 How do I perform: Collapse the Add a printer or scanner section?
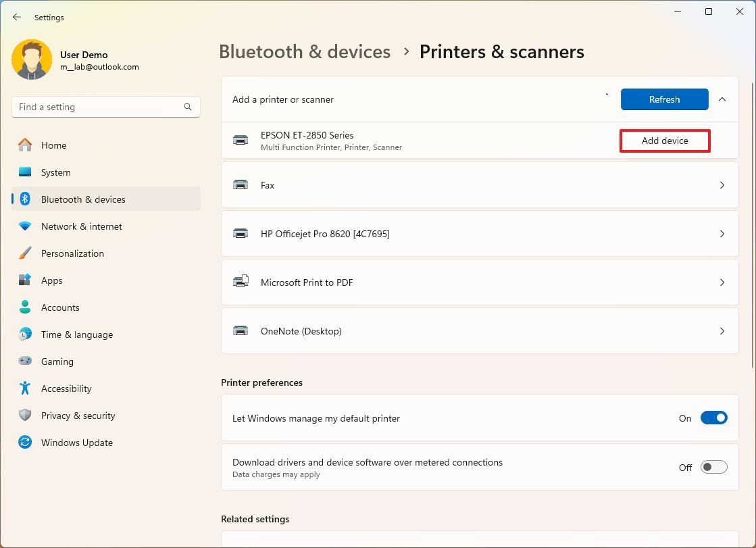click(722, 99)
